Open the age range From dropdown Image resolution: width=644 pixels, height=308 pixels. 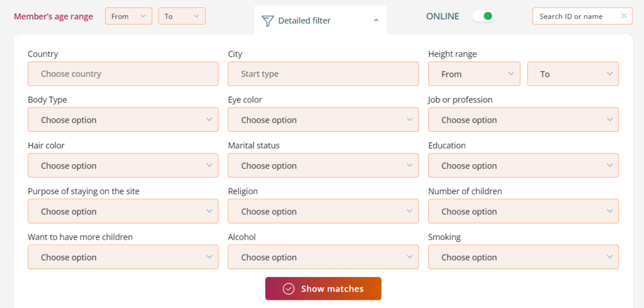click(x=128, y=16)
